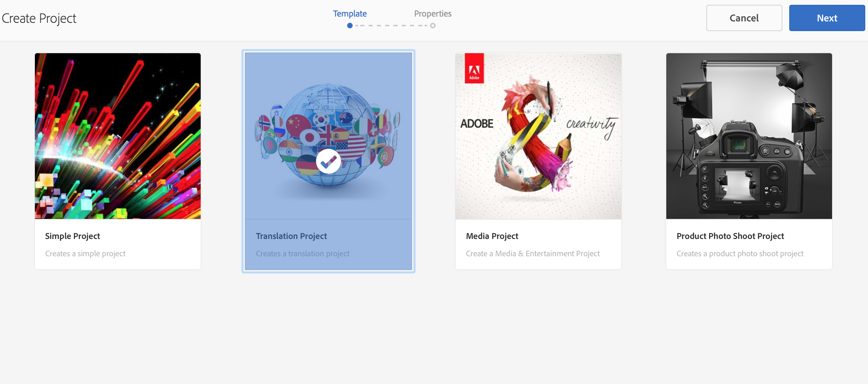The width and height of the screenshot is (868, 384).
Task: Click the Create Project page heading
Action: pyautogui.click(x=39, y=18)
